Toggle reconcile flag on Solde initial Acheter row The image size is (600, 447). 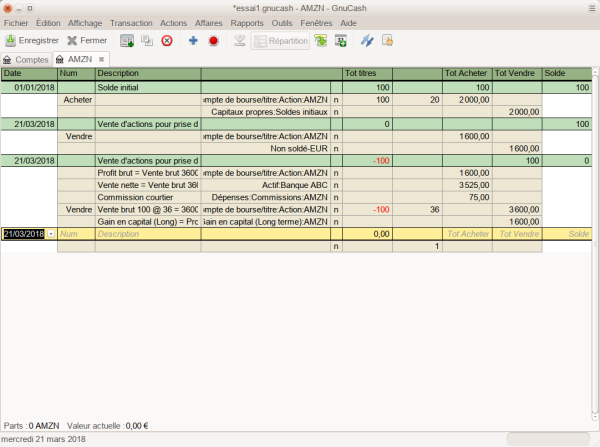[x=336, y=100]
